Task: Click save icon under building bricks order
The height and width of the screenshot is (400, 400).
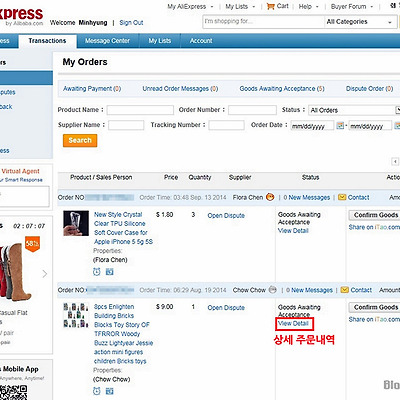Action: point(109,391)
